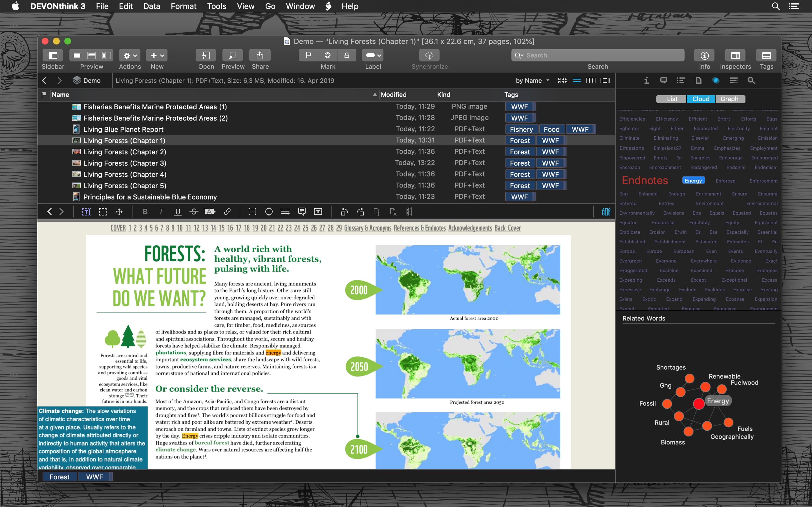
Task: Click the note annotation icon
Action: (x=302, y=212)
